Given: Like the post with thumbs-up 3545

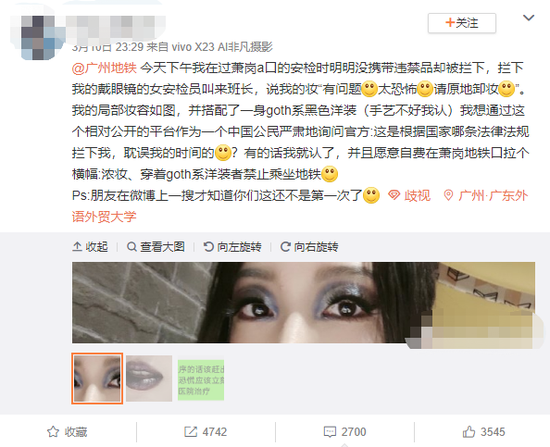Looking at the screenshot, I should [484, 432].
